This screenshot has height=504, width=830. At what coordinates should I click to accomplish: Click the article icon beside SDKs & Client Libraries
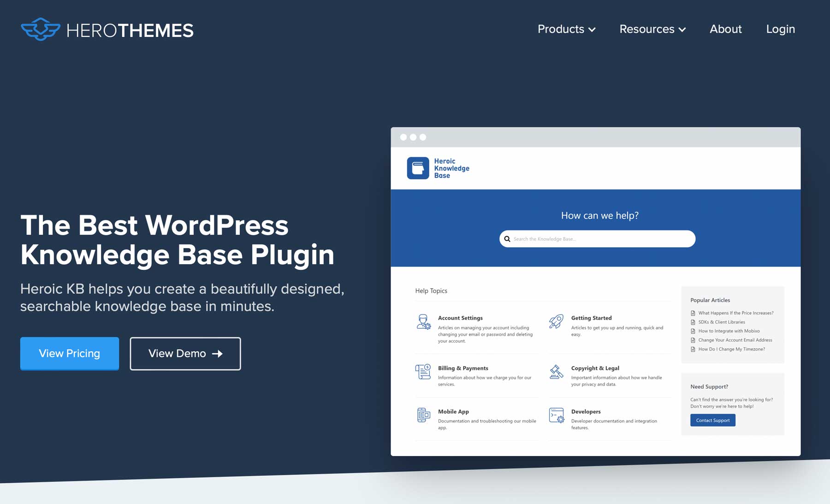pyautogui.click(x=693, y=322)
